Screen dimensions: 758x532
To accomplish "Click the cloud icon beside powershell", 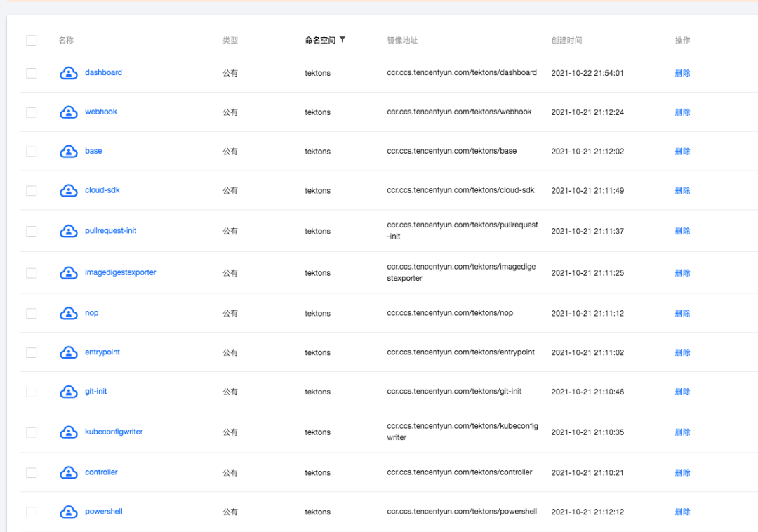I will click(69, 512).
